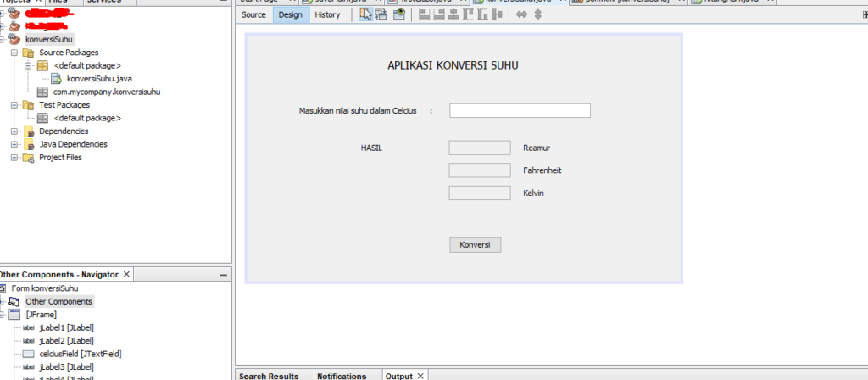Click the konversiSuhu project coffee-cup icon
The height and width of the screenshot is (380, 868).
click(x=14, y=39)
